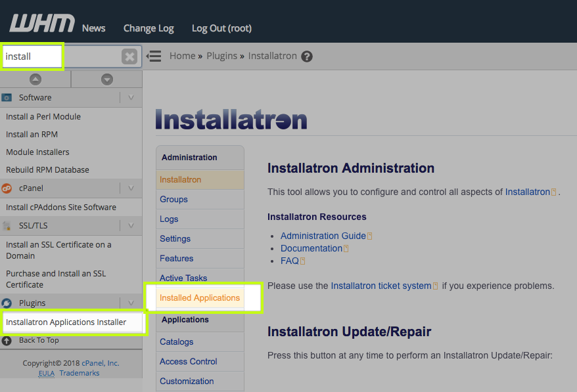
Task: Click the Plugins section header label
Action: pyautogui.click(x=32, y=303)
